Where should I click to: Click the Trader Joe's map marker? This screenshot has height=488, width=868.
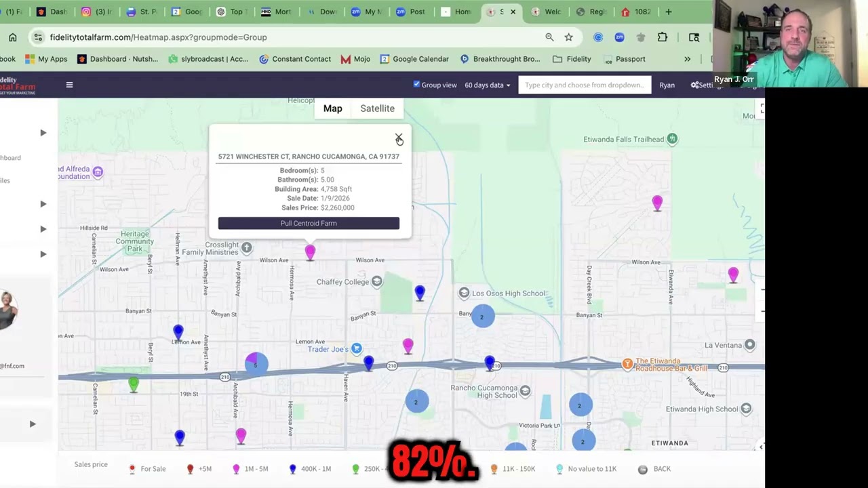[x=356, y=349]
